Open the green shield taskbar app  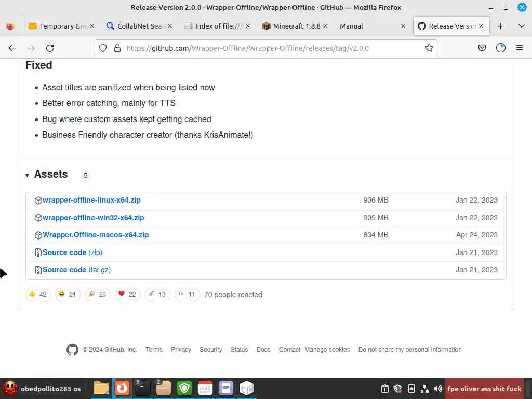pyautogui.click(x=184, y=389)
